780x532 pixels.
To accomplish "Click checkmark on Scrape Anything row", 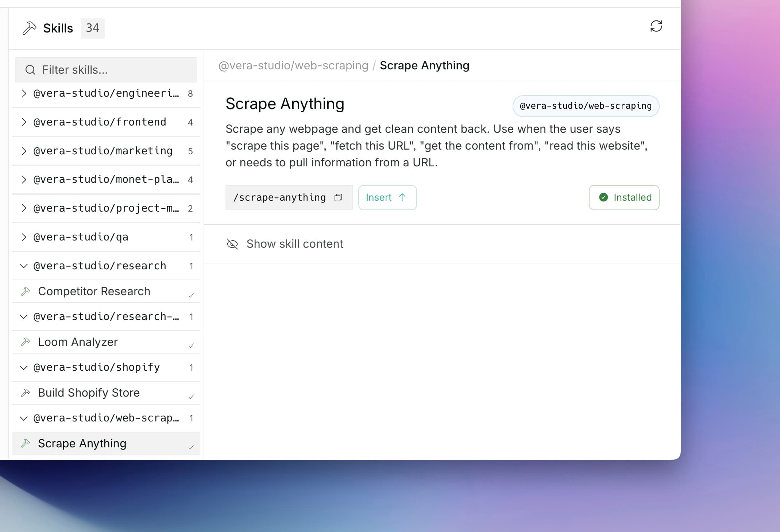I will coord(191,447).
